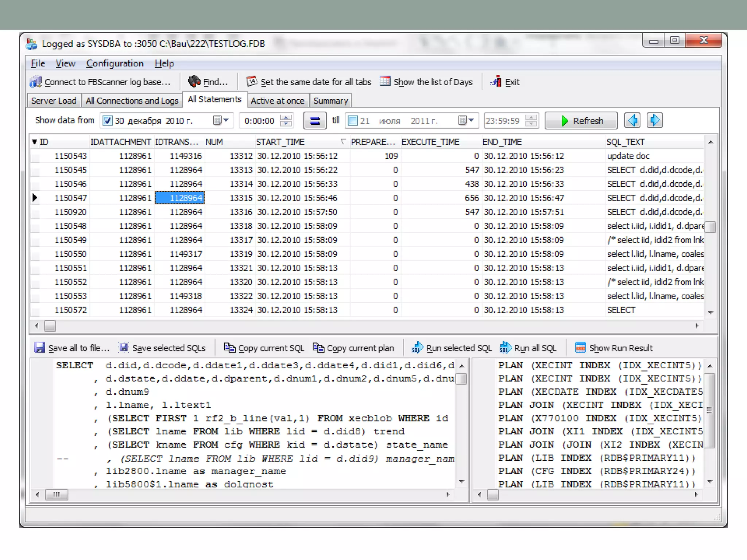The image size is (747, 560).
Task: Switch to the Active at once tab
Action: (278, 101)
